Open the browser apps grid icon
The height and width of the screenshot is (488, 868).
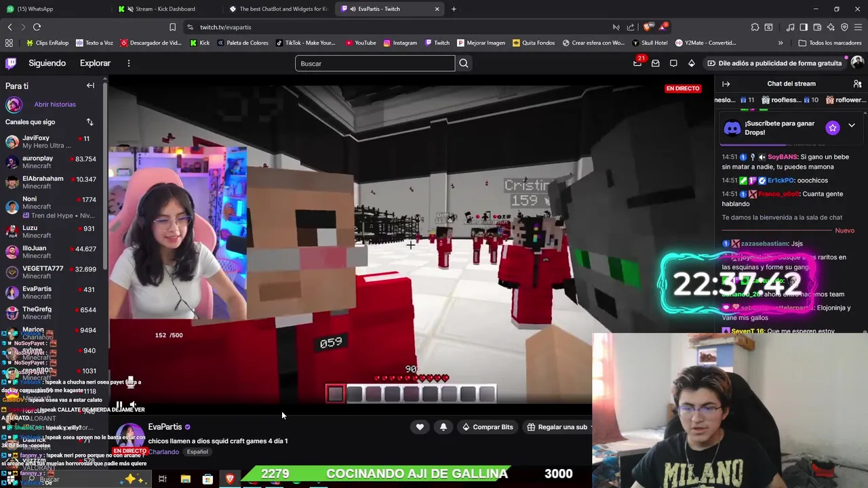point(9,43)
